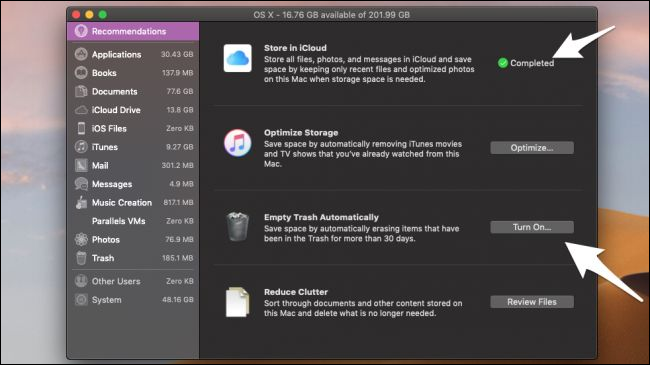The image size is (650, 365).
Task: Open the Music Creation category
Action: click(x=133, y=202)
